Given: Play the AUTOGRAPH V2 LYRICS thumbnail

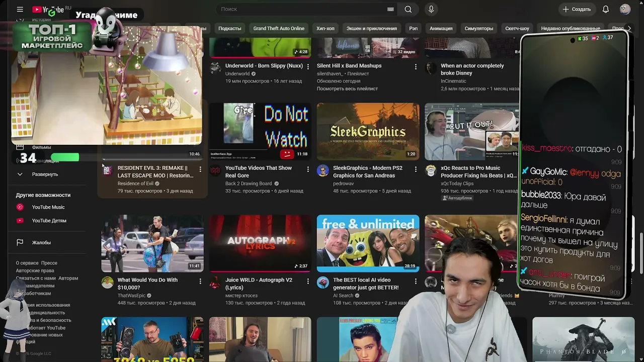Looking at the screenshot, I should point(260,243).
